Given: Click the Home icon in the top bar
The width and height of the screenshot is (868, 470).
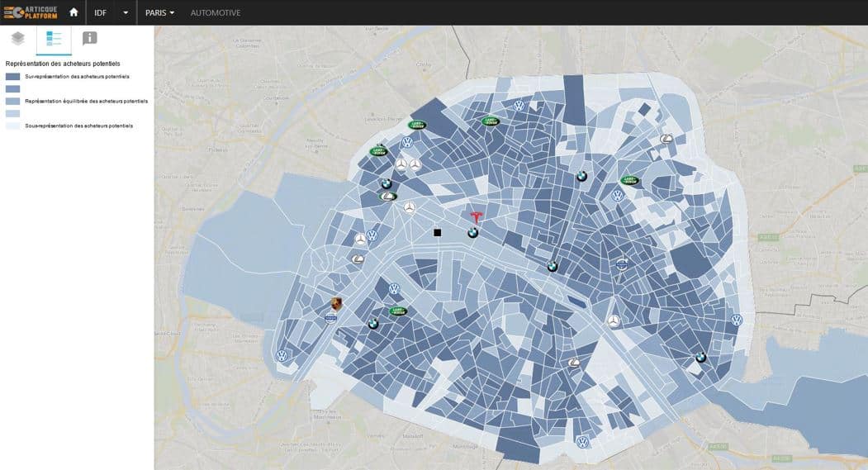Looking at the screenshot, I should (x=74, y=12).
